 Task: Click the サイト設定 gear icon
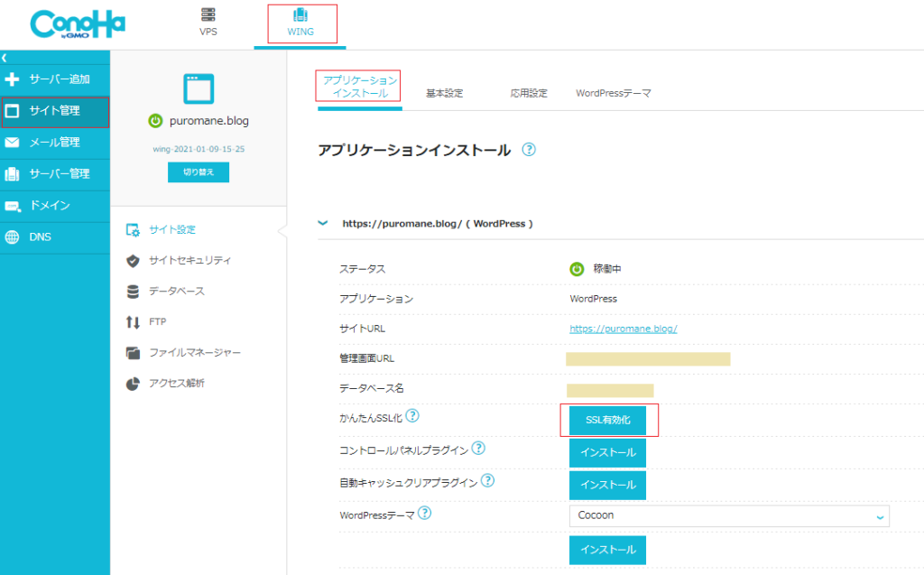click(x=133, y=230)
